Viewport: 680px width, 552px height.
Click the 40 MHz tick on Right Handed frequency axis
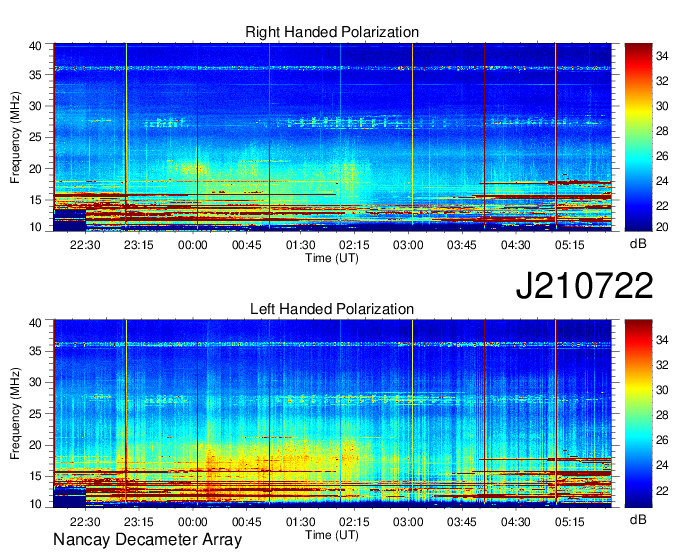click(x=35, y=46)
